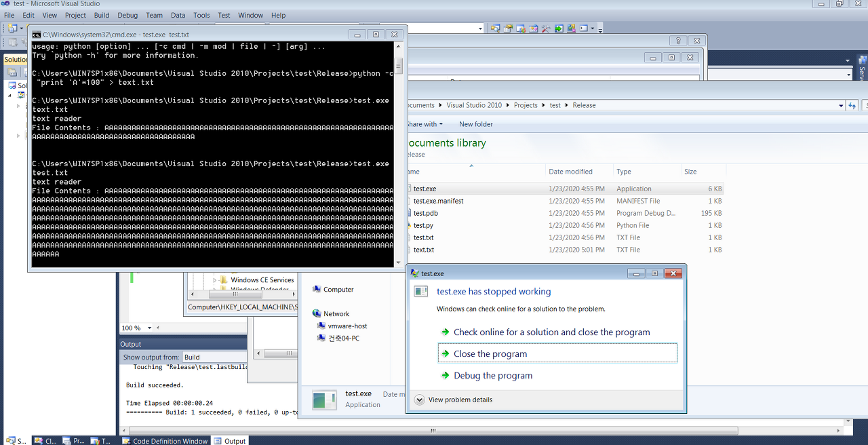Open the File menu in Visual Studio
Image resolution: width=868 pixels, height=445 pixels.
[9, 15]
